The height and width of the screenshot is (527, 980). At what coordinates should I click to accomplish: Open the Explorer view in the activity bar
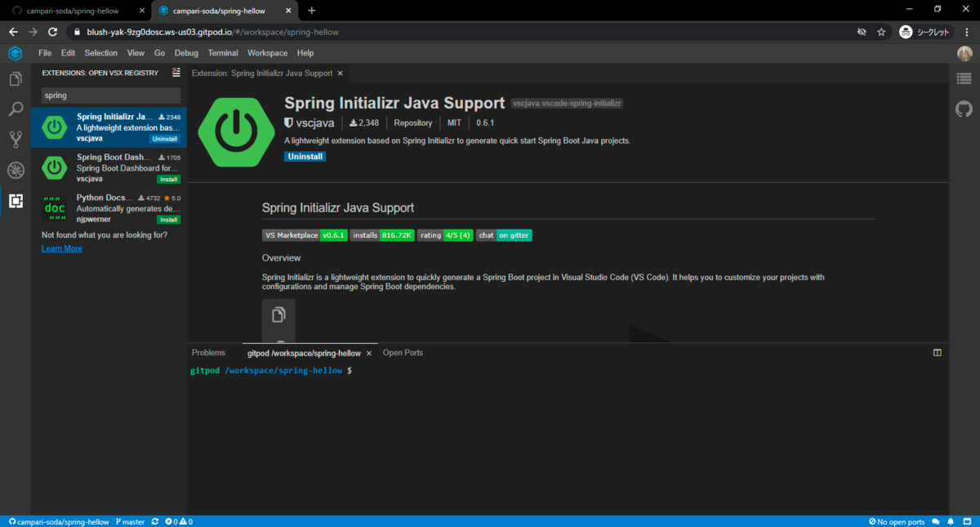pos(15,79)
